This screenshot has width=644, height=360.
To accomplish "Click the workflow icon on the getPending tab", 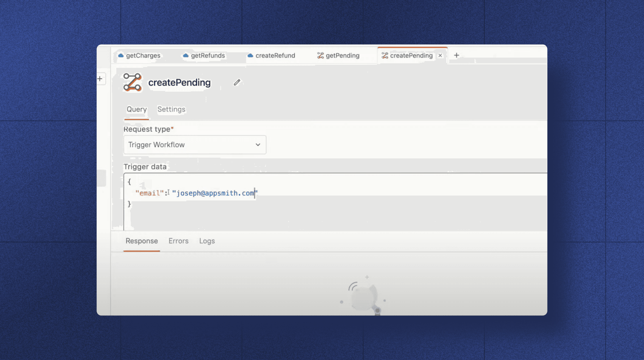I will [x=320, y=55].
